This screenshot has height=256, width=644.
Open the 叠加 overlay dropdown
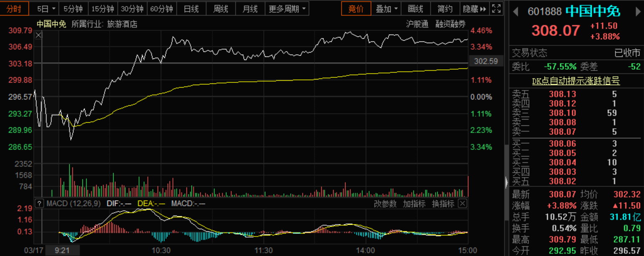point(387,9)
